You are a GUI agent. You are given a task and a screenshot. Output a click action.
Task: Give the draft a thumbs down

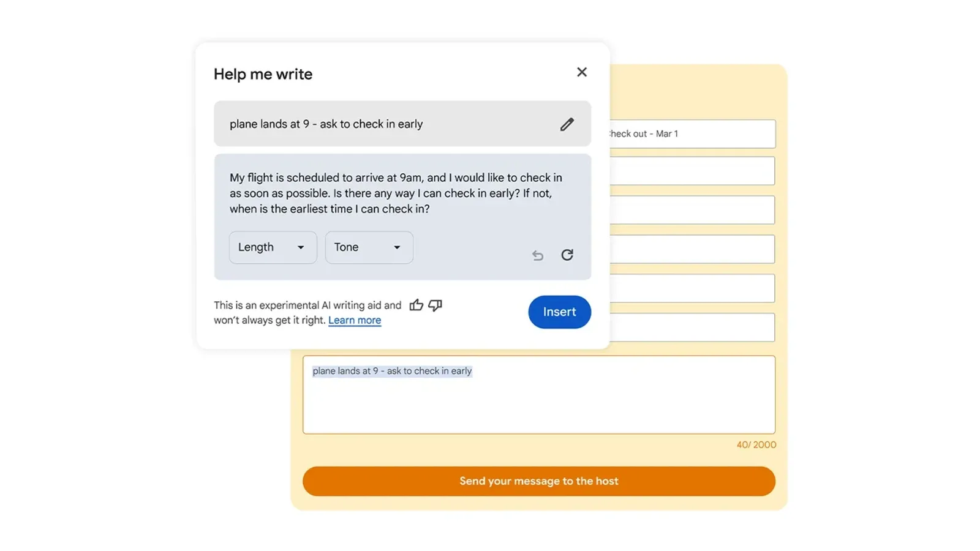click(x=435, y=305)
